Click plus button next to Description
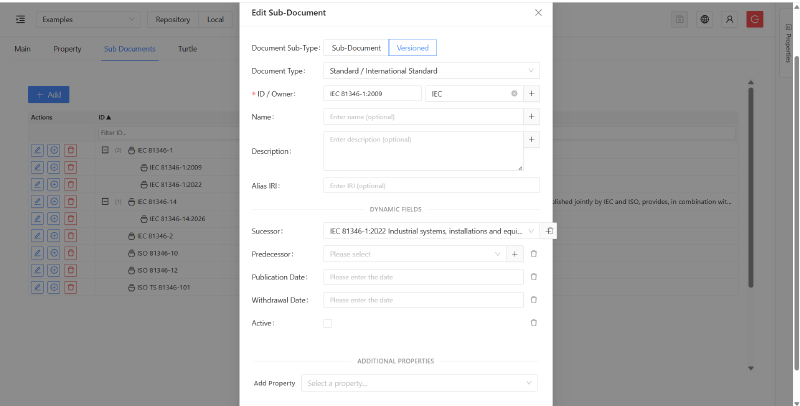Image resolution: width=800 pixels, height=406 pixels. [x=532, y=140]
